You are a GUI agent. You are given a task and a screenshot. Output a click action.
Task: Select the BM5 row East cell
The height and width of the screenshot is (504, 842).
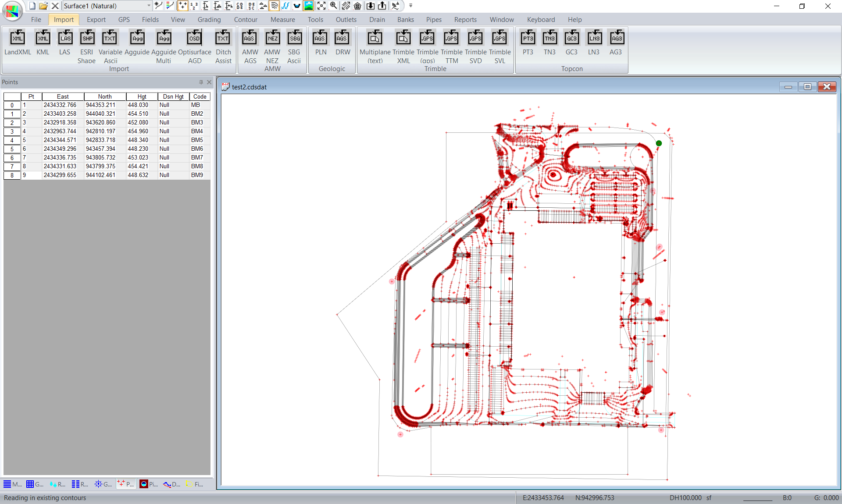60,140
